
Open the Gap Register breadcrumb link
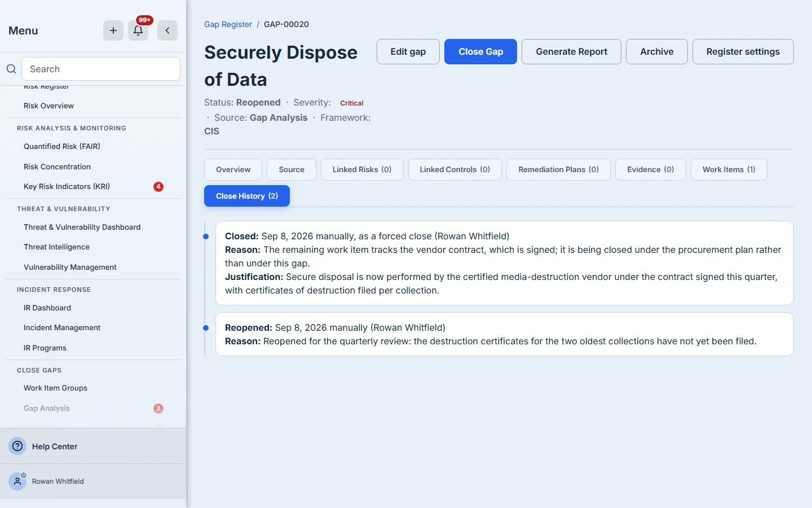point(228,24)
